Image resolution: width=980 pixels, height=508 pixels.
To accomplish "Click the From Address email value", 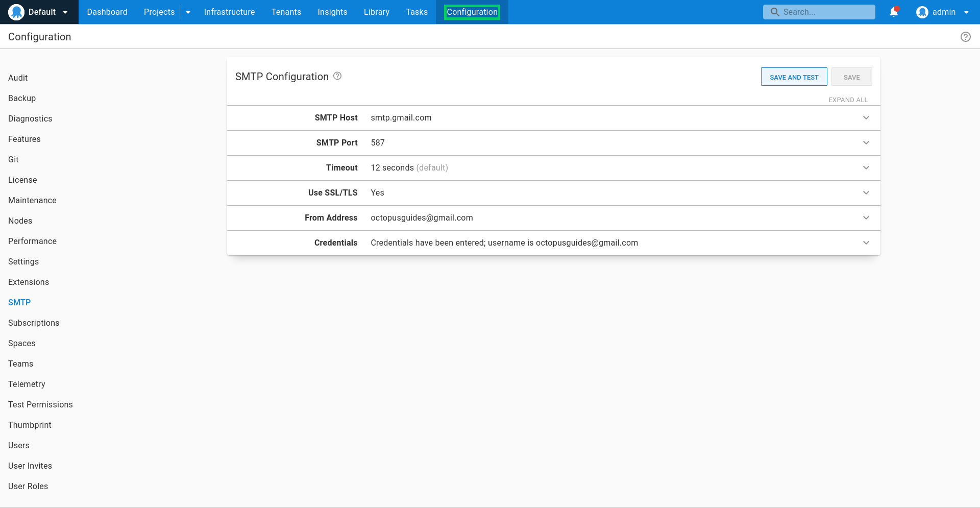I will pyautogui.click(x=422, y=218).
